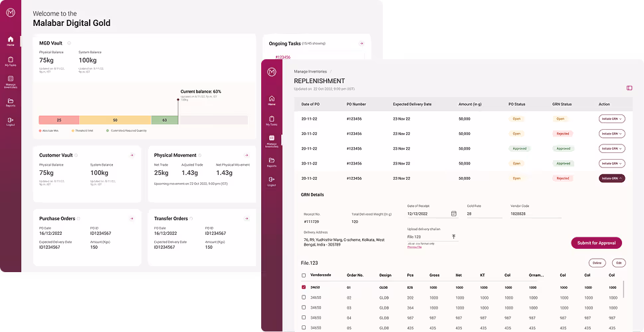Image resolution: width=644 pixels, height=332 pixels.
Task: Click Vendor Code field 1828828
Action: click(x=536, y=214)
